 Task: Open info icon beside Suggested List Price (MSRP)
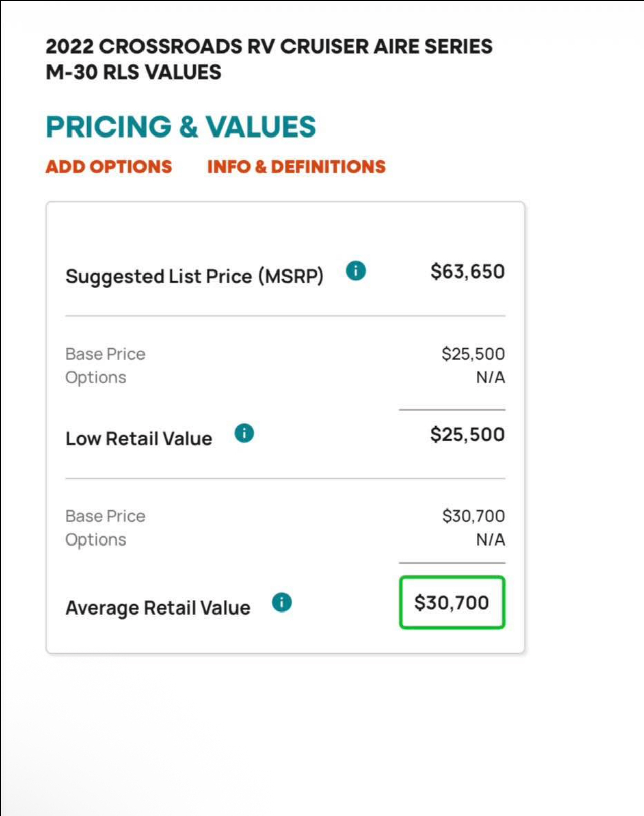[x=355, y=271]
